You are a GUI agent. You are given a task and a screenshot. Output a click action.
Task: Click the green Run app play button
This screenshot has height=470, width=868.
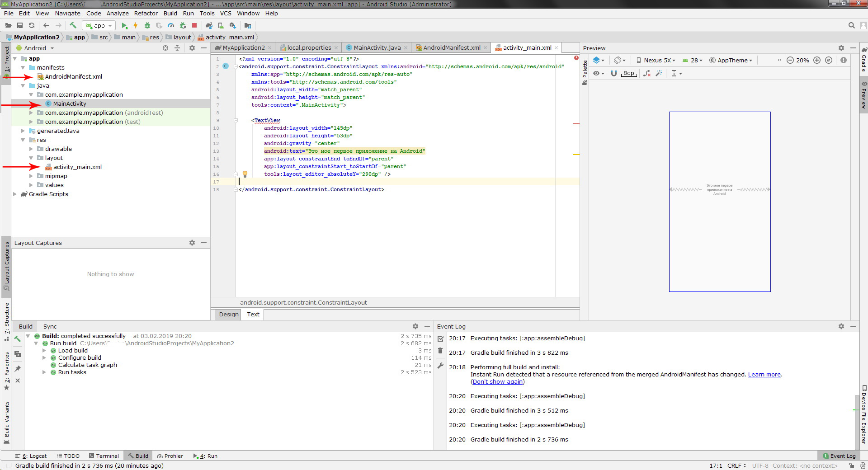(124, 26)
